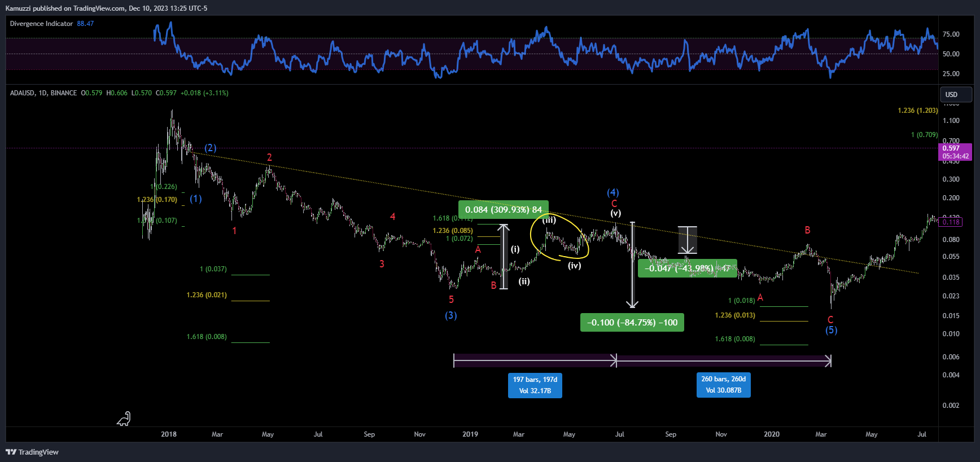This screenshot has height=462, width=980.
Task: Click the 1.236 (0.021) Fibonacci label
Action: [207, 295]
